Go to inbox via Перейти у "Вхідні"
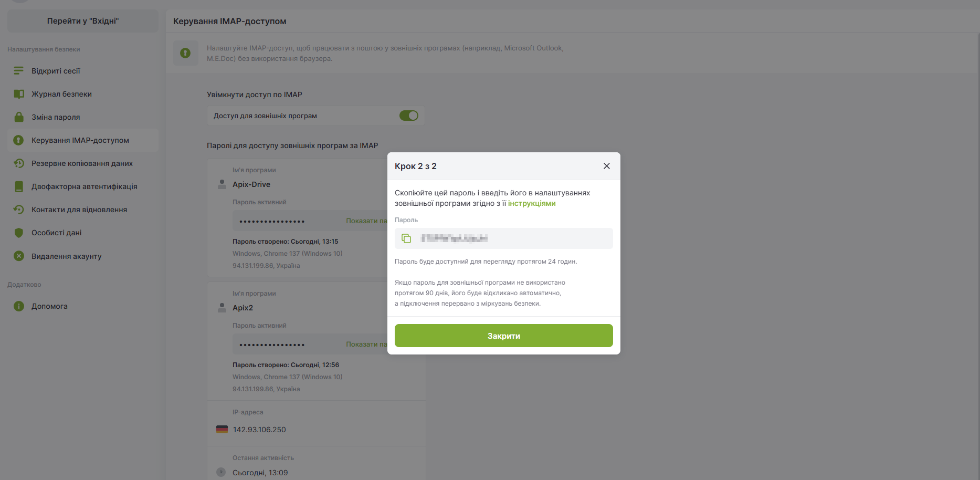This screenshot has width=980, height=480. point(83,21)
